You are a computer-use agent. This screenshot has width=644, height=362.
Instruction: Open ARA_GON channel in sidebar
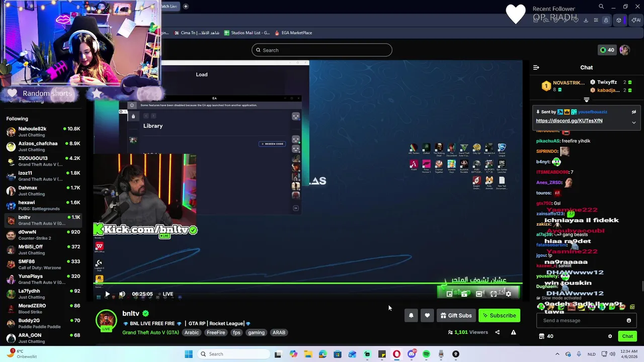pyautogui.click(x=43, y=338)
